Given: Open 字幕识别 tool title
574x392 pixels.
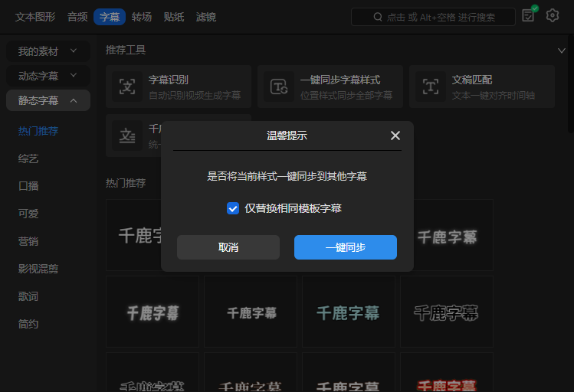Looking at the screenshot, I should point(169,80).
